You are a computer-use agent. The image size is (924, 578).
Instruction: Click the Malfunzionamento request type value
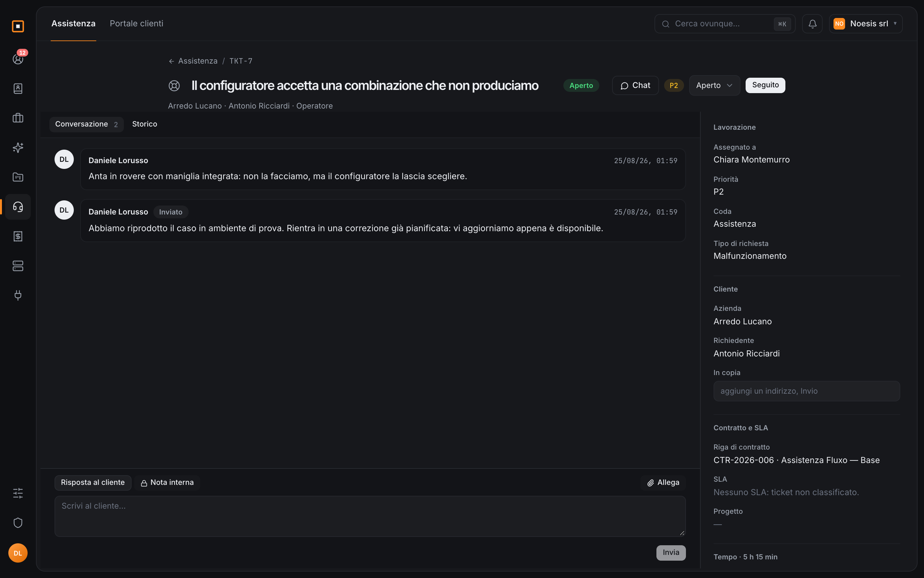tap(750, 256)
